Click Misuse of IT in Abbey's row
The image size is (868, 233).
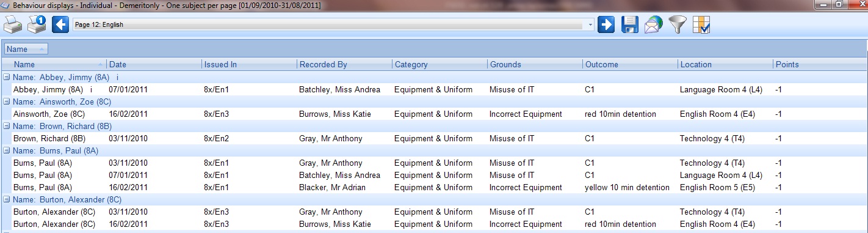tap(512, 90)
